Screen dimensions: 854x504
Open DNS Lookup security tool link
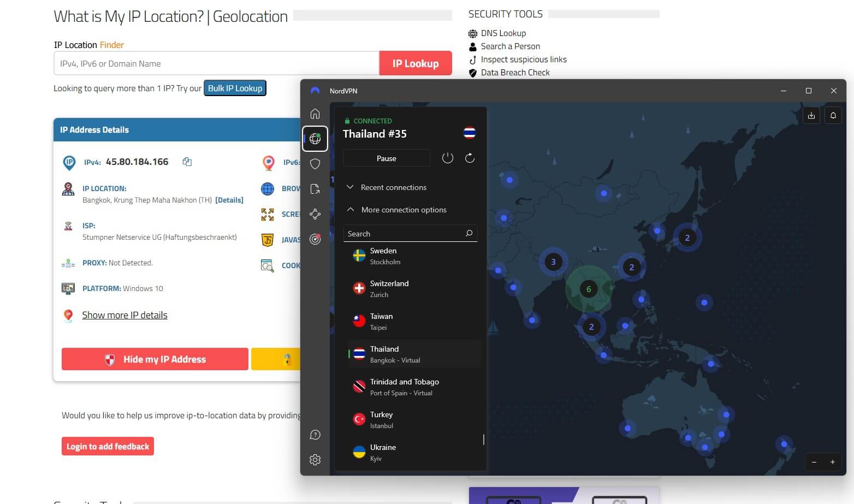503,33
